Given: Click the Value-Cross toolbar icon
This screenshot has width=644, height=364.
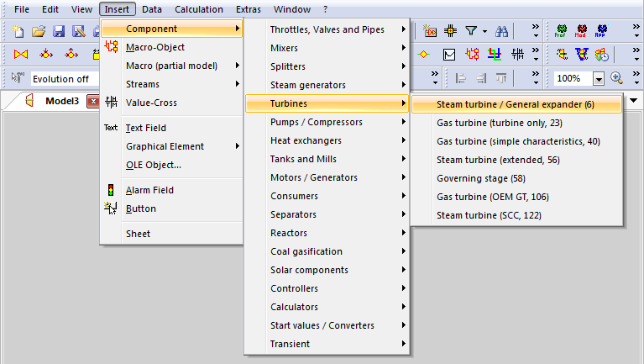Looking at the screenshot, I should (517, 54).
